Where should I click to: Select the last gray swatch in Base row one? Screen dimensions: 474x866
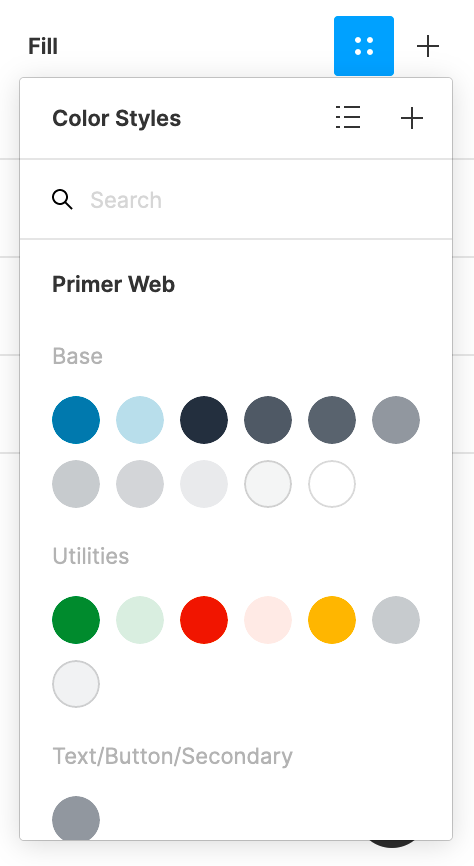coord(396,420)
